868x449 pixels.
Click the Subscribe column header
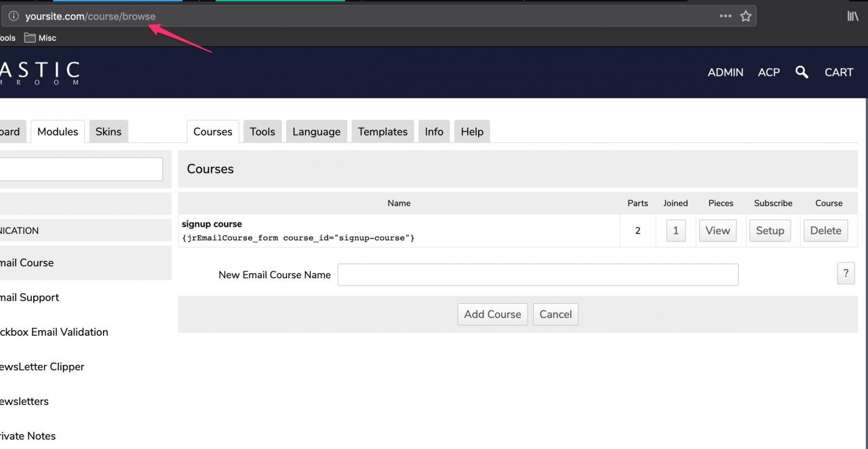coord(773,203)
